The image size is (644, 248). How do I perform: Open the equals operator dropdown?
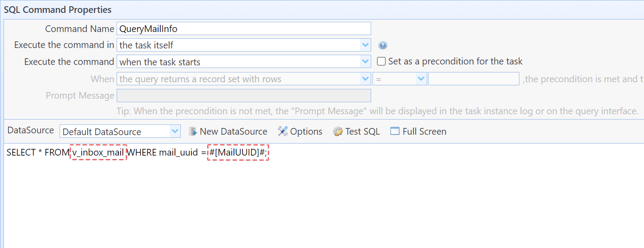pos(421,79)
